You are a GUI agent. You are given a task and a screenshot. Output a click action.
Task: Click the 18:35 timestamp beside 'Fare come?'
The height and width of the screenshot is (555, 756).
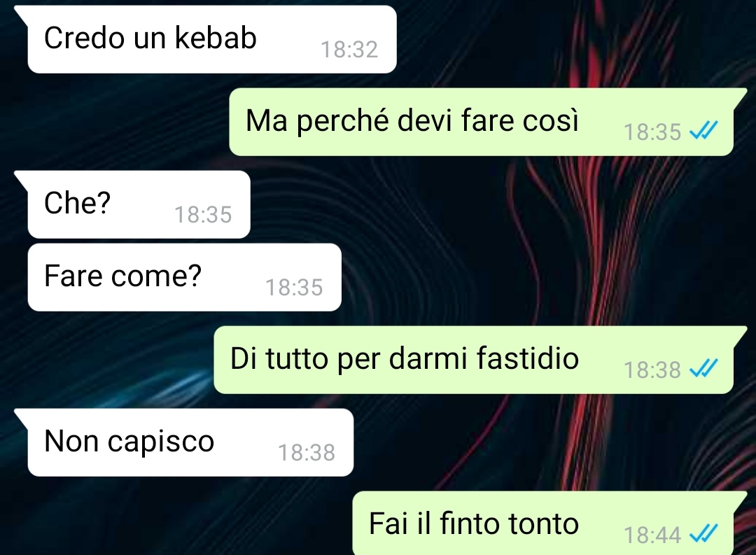pyautogui.click(x=294, y=288)
